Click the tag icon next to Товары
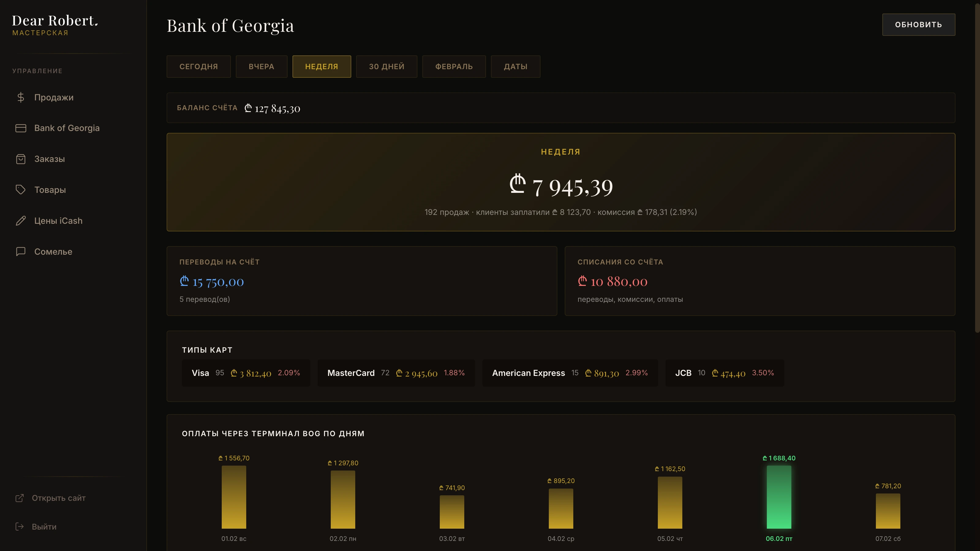The width and height of the screenshot is (980, 551). coord(21,189)
